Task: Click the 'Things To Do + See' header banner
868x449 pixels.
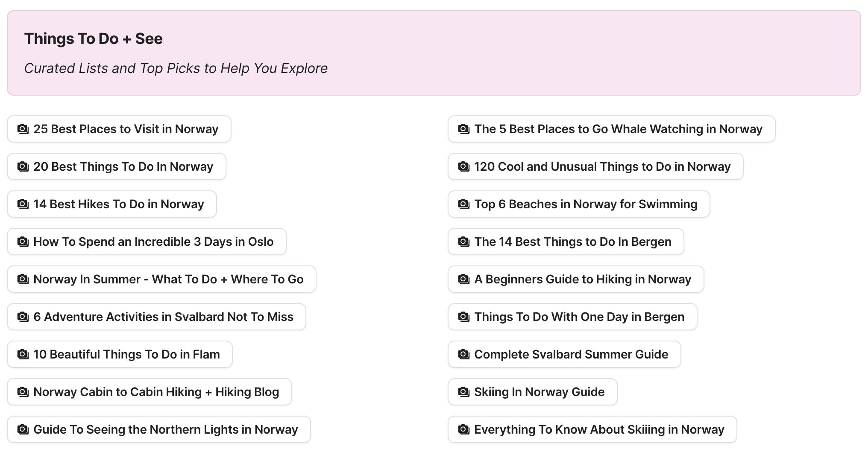Action: (x=434, y=52)
